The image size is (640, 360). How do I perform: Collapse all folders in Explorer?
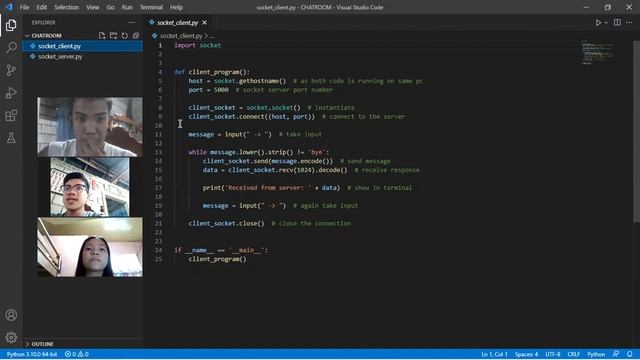click(136, 36)
